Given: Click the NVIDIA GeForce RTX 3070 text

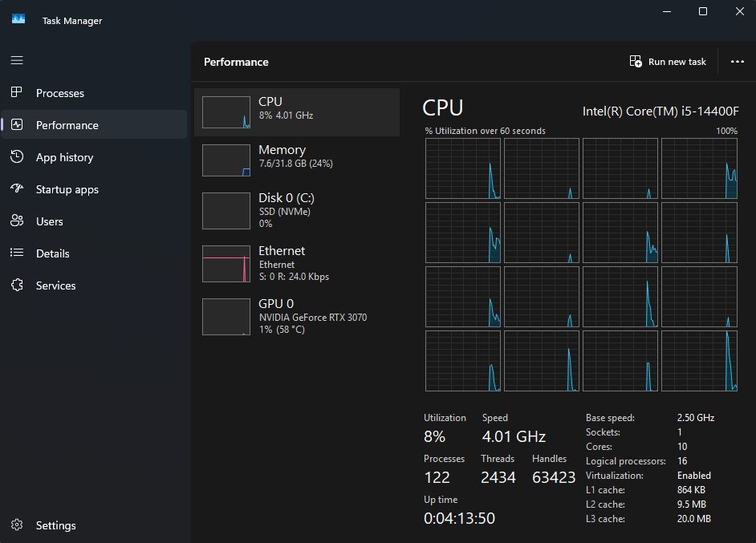Looking at the screenshot, I should [313, 318].
